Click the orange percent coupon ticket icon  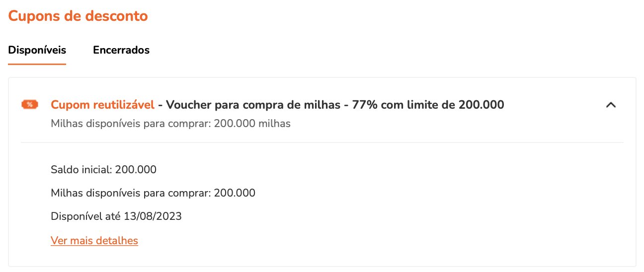pyautogui.click(x=30, y=104)
